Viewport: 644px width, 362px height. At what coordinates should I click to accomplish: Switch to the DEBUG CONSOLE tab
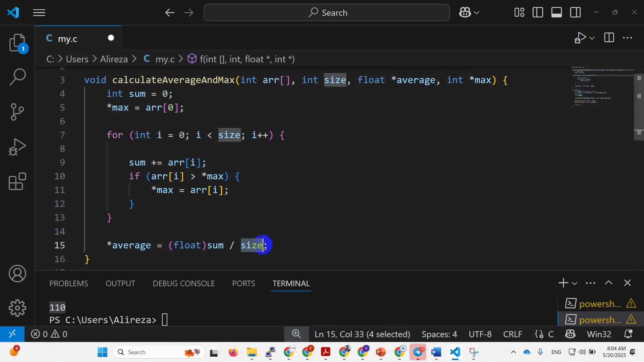coord(183,283)
